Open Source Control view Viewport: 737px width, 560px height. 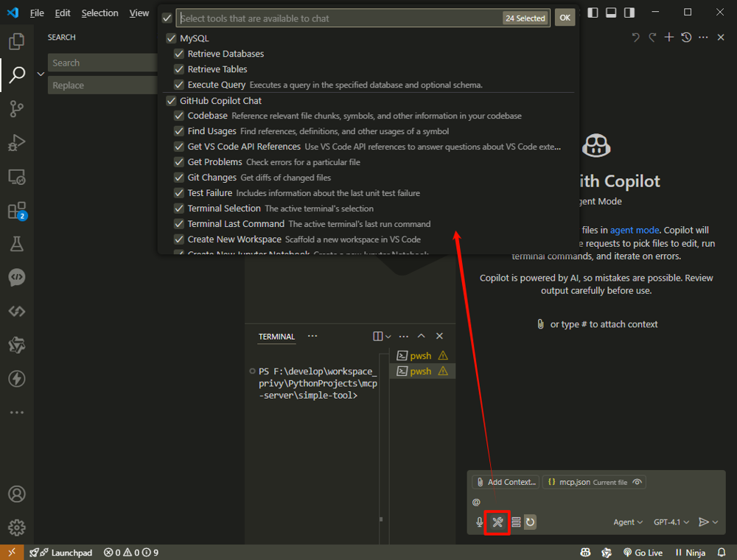16,109
